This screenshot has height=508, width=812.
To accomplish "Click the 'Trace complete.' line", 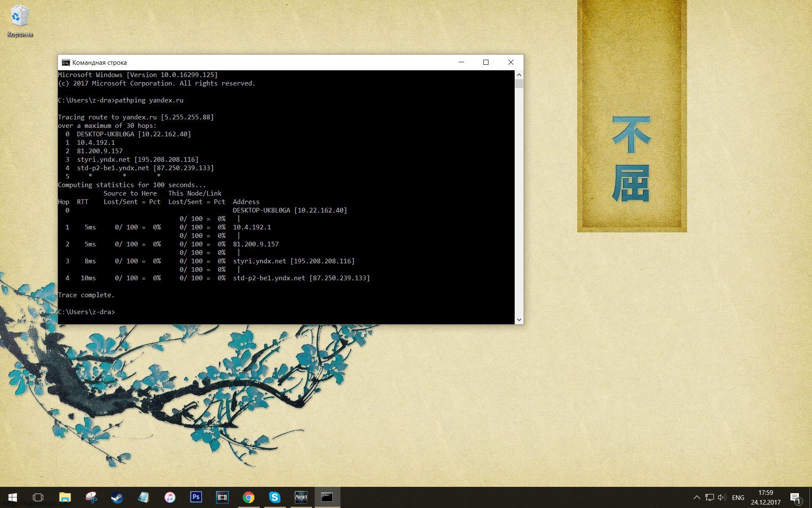I will (86, 295).
